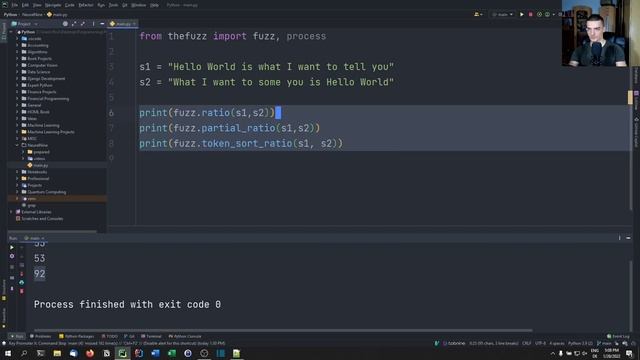
Task: Open the Problems tool window tab
Action: pos(40,336)
